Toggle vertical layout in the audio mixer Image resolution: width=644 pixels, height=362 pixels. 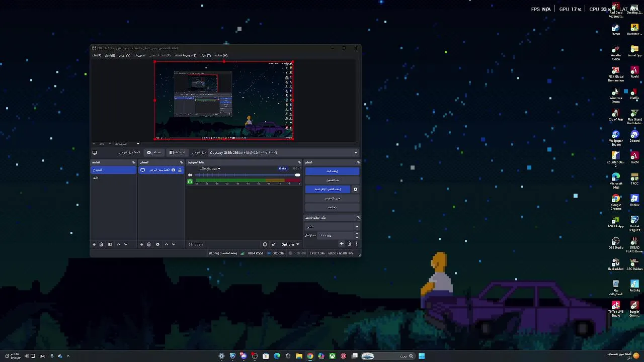coord(265,244)
